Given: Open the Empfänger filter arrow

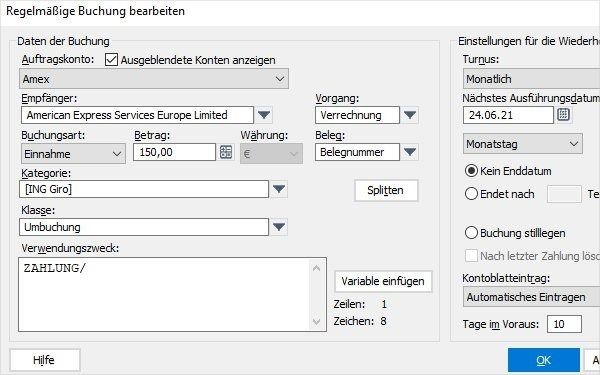Looking at the screenshot, I should 264,115.
